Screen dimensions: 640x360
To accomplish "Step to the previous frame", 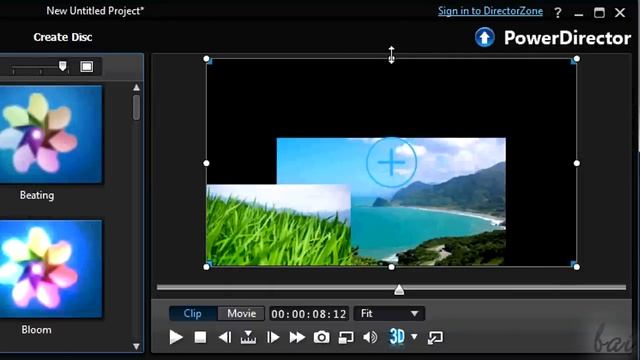I will 225,337.
